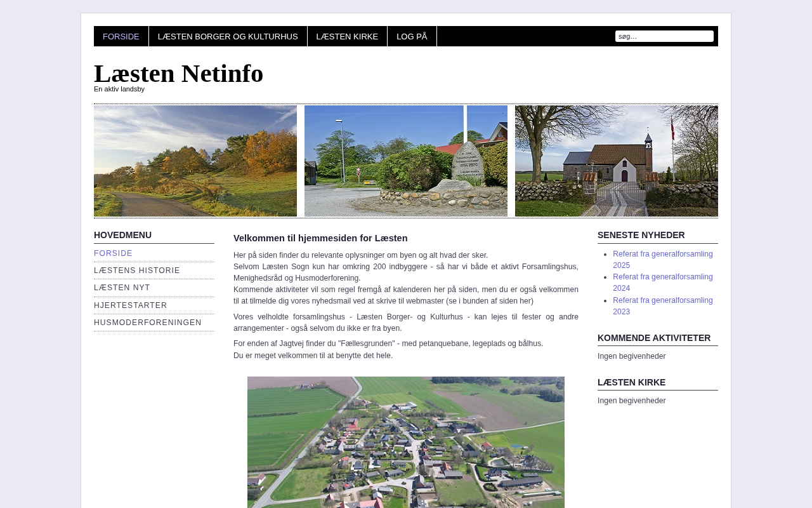Read Referat fra generalforsamling 2025

pyautogui.click(x=662, y=260)
